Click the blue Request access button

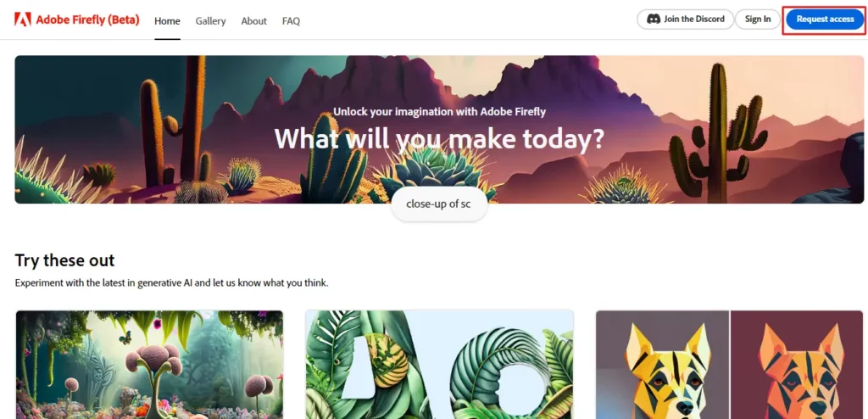click(825, 20)
